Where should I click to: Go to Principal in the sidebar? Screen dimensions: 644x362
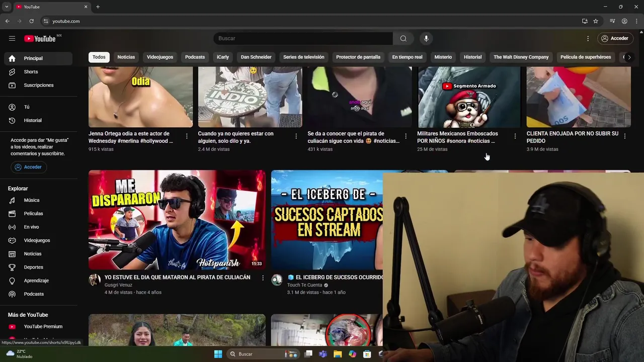[38, 58]
